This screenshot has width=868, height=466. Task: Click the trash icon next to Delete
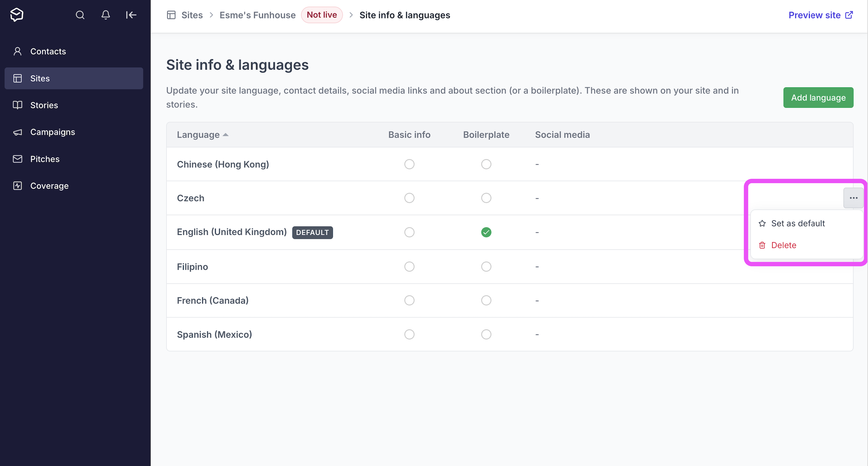click(x=762, y=245)
